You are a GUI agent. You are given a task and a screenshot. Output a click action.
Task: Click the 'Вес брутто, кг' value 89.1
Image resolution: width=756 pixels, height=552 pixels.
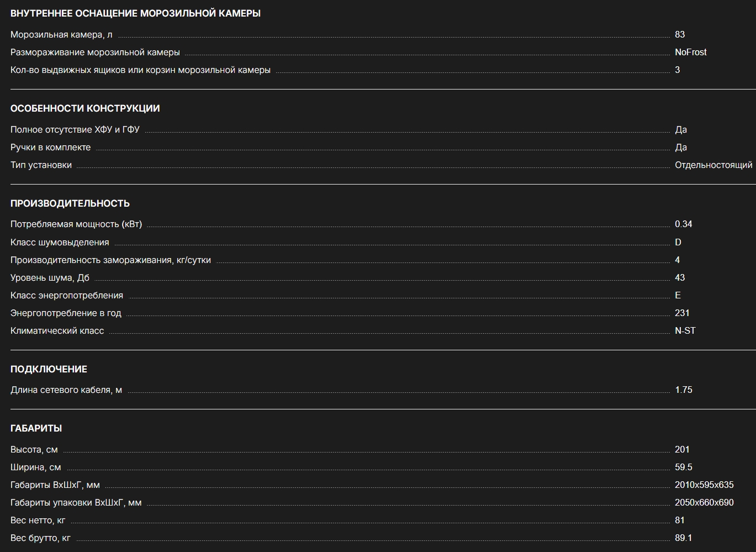[x=683, y=538]
